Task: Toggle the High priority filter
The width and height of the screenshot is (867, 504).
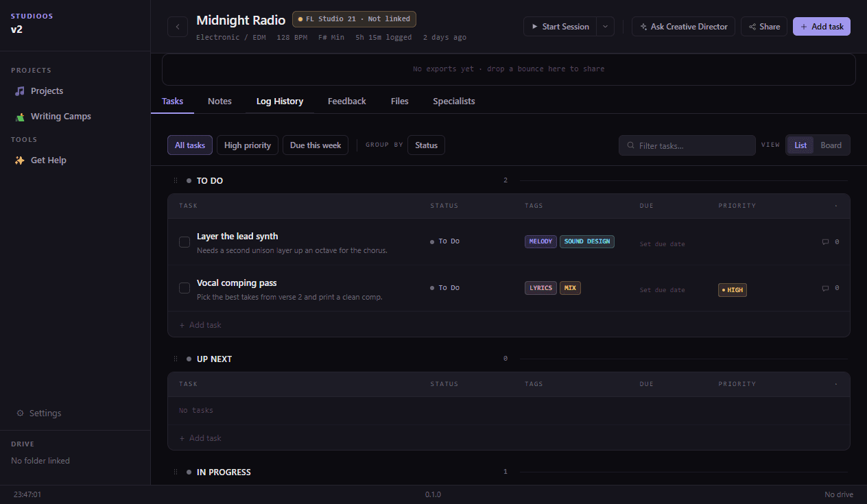Action: [248, 145]
